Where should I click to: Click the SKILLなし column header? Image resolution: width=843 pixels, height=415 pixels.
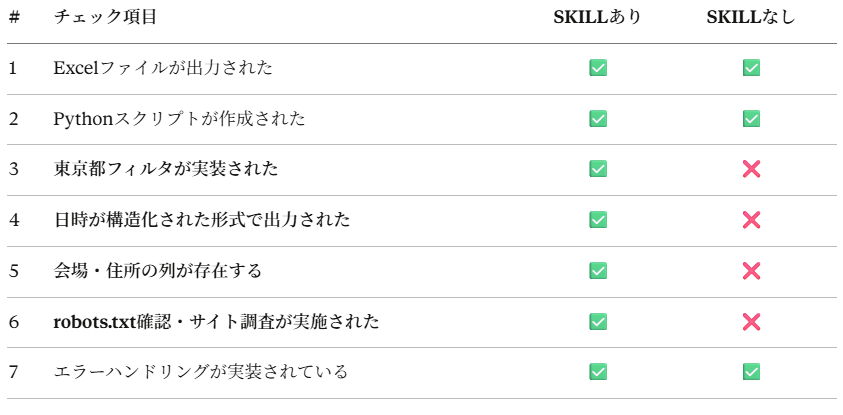click(x=751, y=17)
